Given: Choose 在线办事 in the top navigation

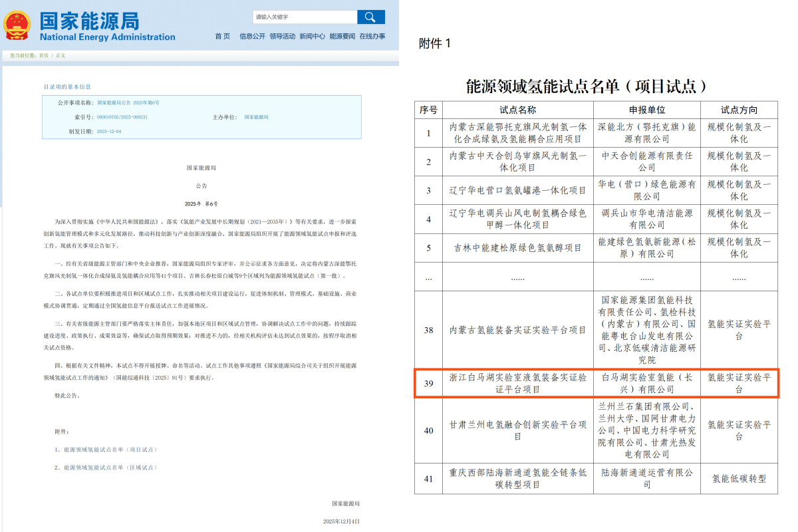Looking at the screenshot, I should coord(372,36).
